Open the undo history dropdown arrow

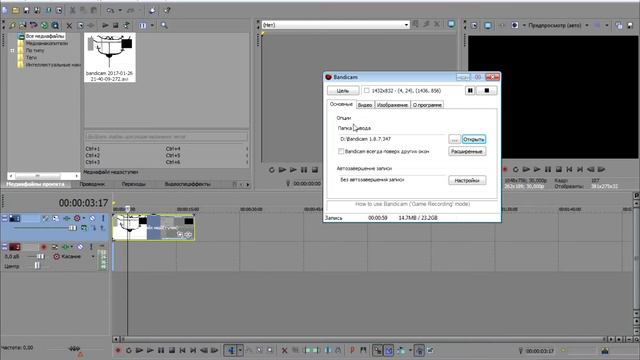tap(120, 10)
